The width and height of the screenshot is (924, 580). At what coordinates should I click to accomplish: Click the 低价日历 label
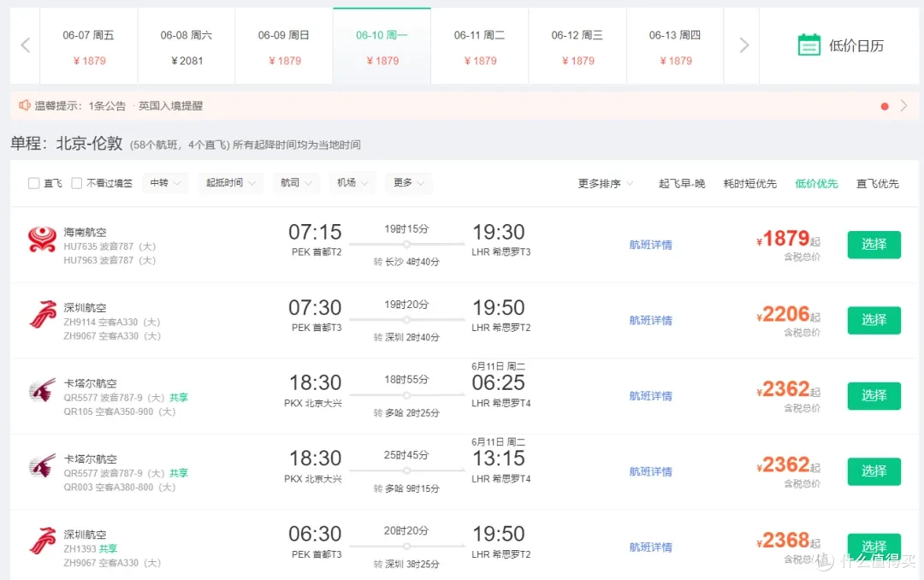tap(856, 46)
